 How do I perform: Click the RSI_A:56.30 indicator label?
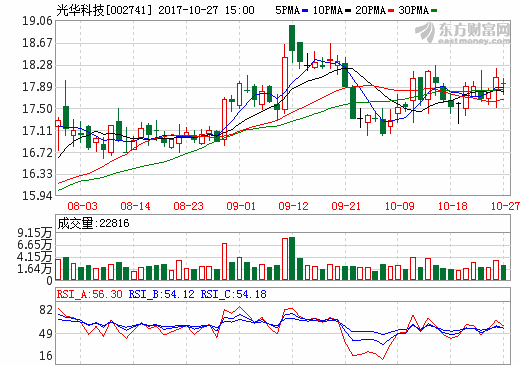pyautogui.click(x=90, y=294)
